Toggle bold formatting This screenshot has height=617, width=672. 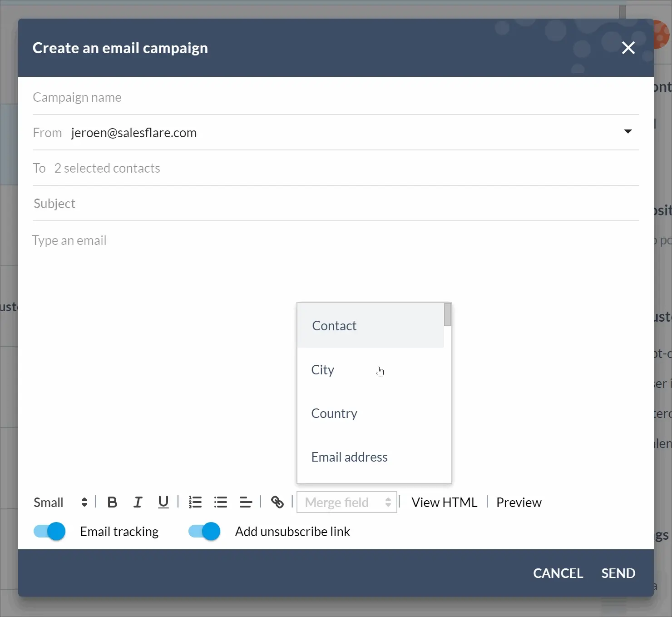click(112, 502)
